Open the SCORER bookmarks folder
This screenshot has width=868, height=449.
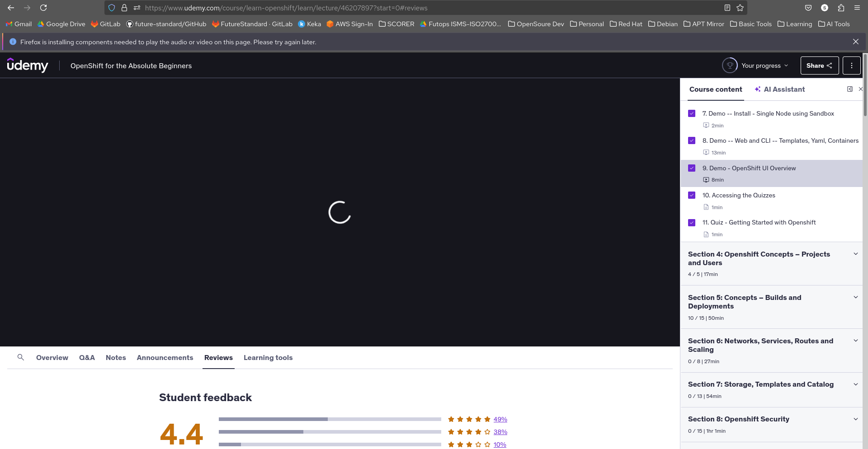[x=396, y=24]
